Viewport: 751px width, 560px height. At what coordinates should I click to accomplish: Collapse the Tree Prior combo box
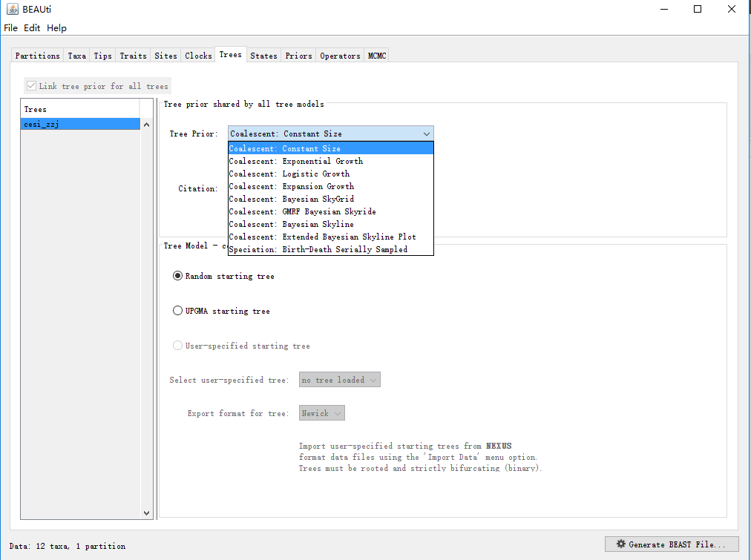click(330, 134)
